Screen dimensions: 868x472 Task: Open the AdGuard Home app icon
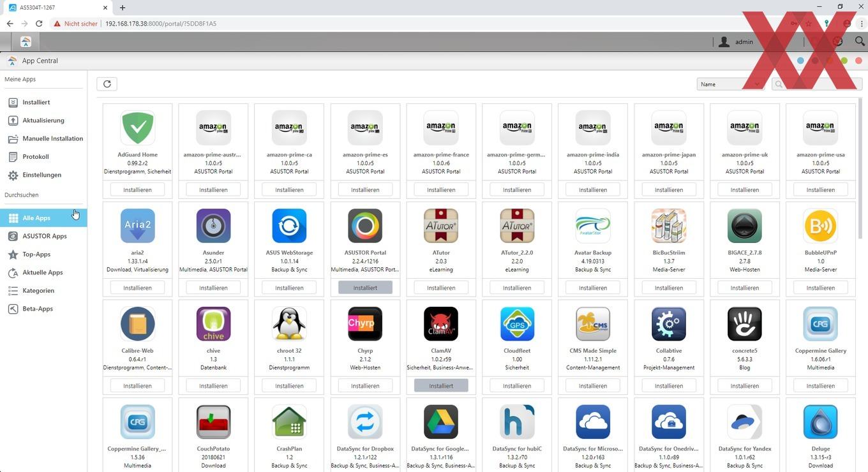137,128
